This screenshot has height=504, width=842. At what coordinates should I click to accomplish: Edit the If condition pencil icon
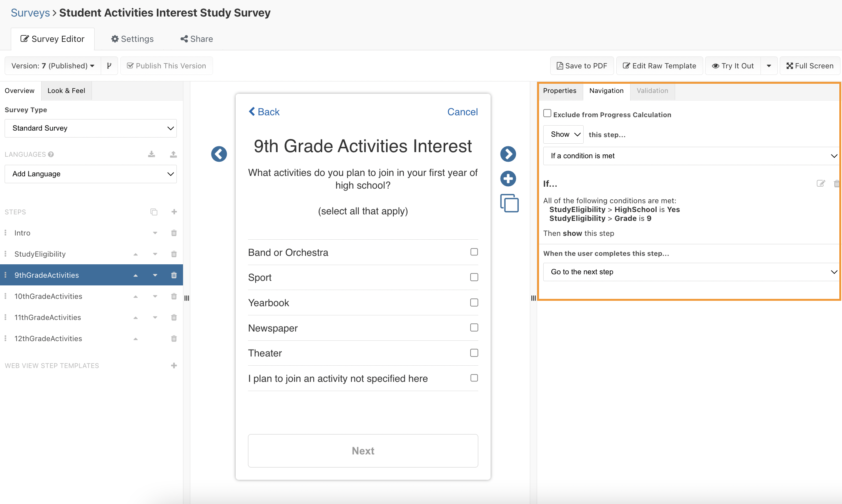tap(820, 184)
